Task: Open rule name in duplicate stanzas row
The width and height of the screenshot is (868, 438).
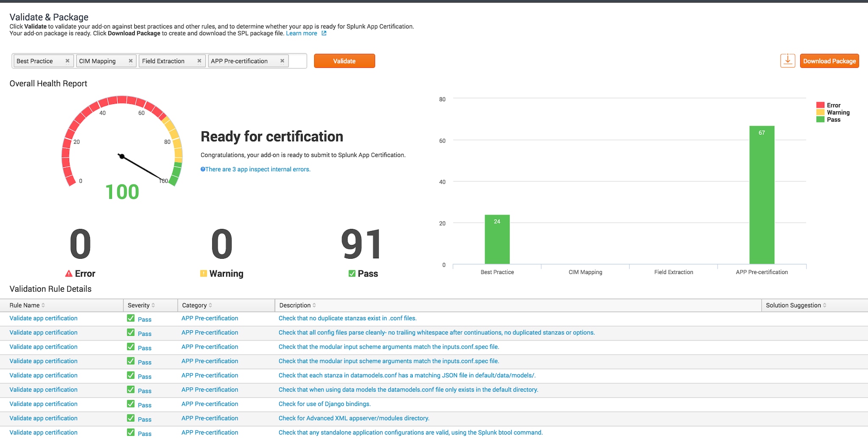Action: [x=43, y=318]
